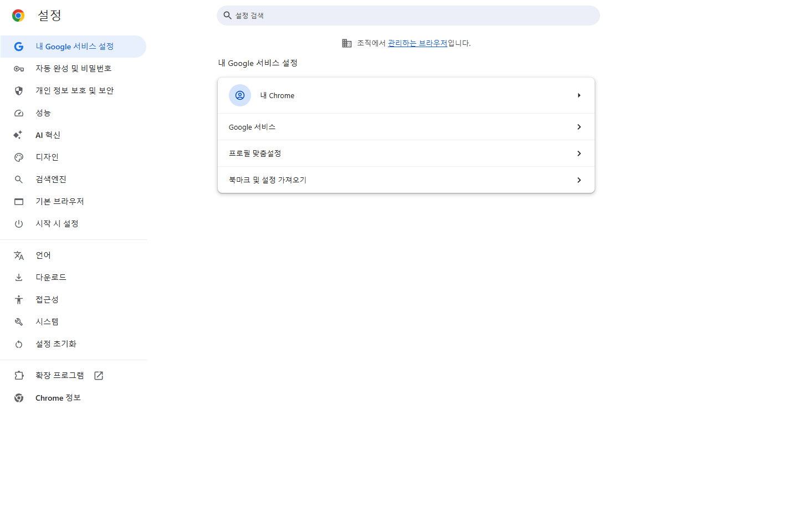Open the 관리하는 브라우저 link
The width and height of the screenshot is (798, 532).
417,43
